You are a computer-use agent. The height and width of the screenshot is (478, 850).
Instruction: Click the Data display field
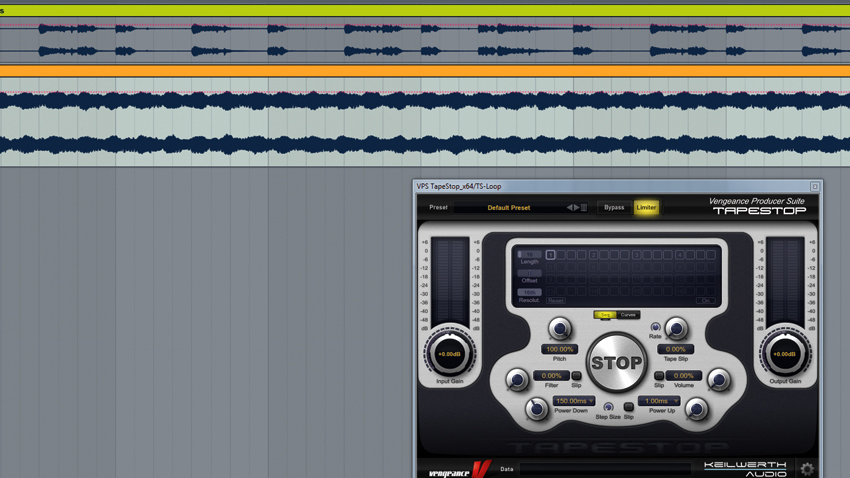pyautogui.click(x=605, y=469)
